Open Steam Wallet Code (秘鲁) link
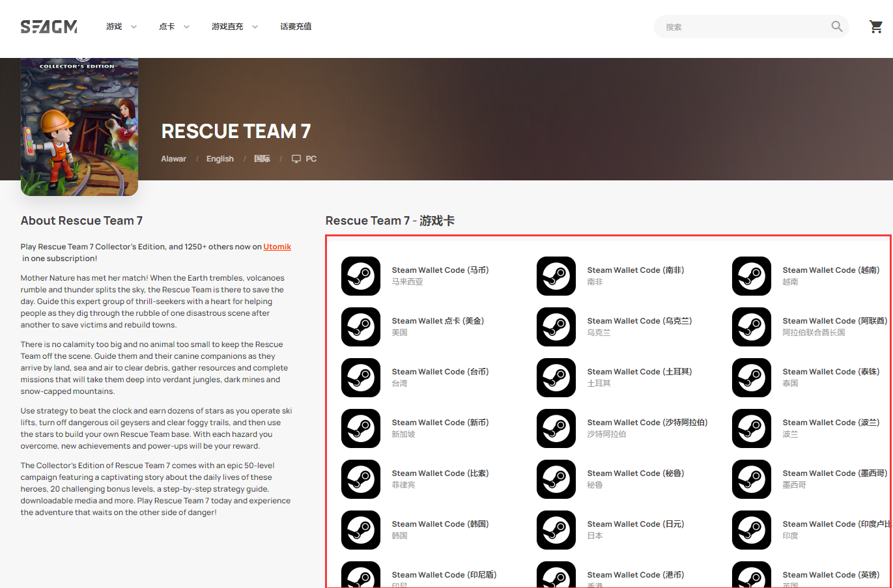This screenshot has height=588, width=893. tap(636, 473)
